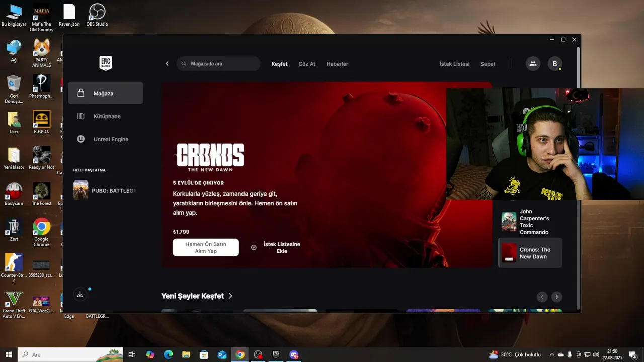Switch to the Haberler tab

(337, 64)
